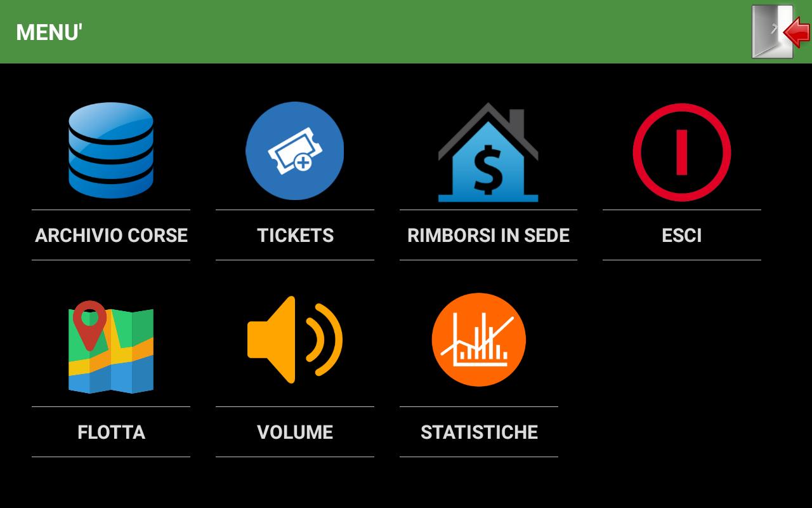The width and height of the screenshot is (812, 508).
Task: Click the exit door icon with red arrow
Action: click(x=780, y=32)
